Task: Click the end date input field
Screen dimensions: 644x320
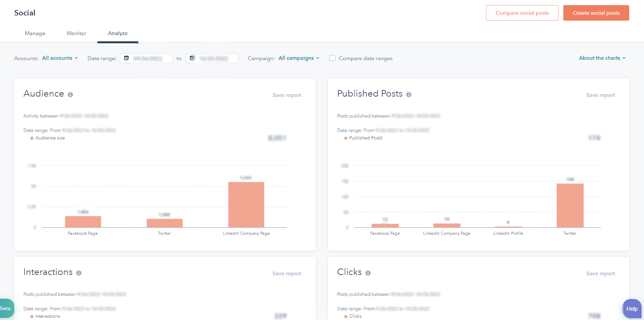Action: point(212,58)
